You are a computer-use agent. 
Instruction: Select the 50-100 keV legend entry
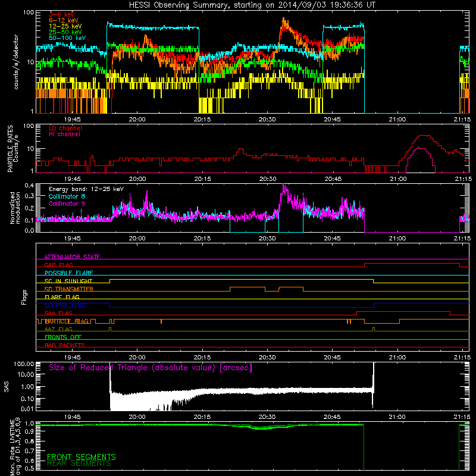[x=67, y=38]
